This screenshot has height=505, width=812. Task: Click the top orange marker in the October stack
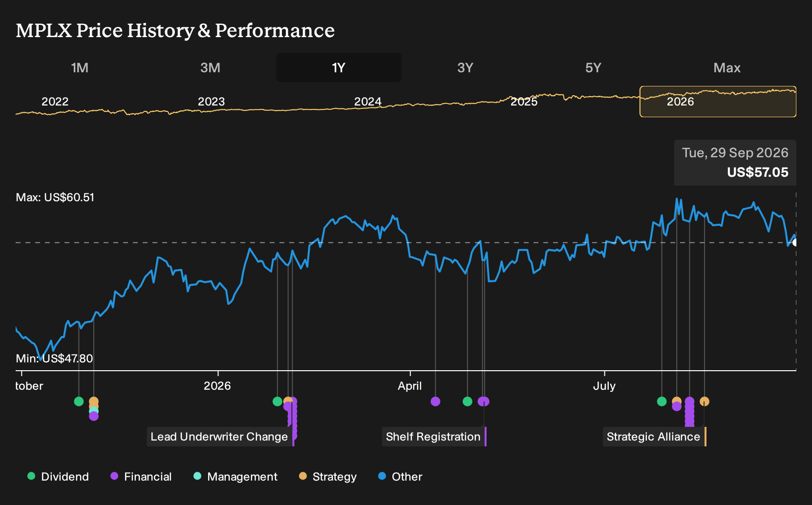(94, 401)
